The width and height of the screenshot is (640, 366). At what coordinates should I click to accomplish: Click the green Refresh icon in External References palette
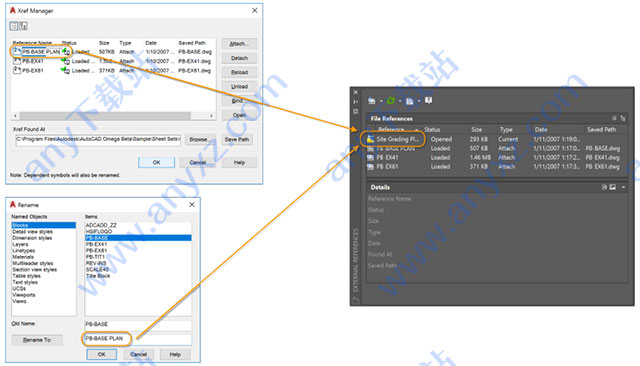point(391,101)
